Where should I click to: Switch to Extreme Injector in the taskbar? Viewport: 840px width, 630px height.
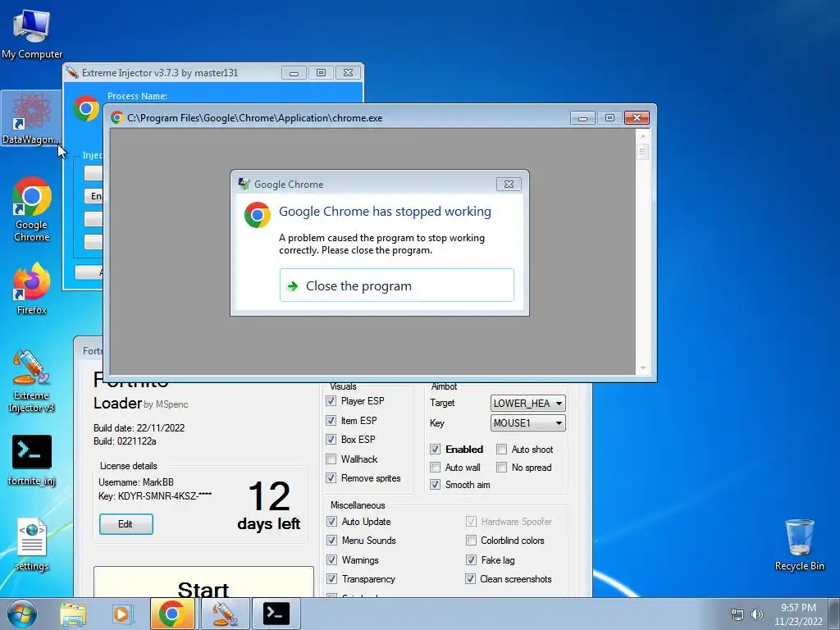[225, 614]
